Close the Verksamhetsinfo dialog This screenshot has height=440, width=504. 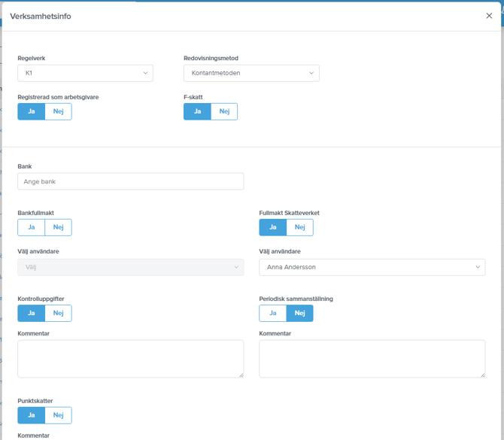click(x=489, y=16)
